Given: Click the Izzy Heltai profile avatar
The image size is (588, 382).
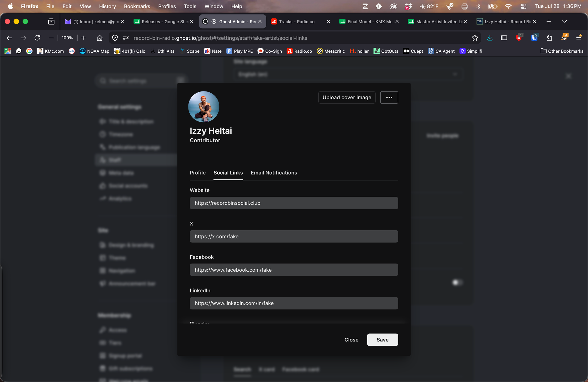Looking at the screenshot, I should (203, 107).
